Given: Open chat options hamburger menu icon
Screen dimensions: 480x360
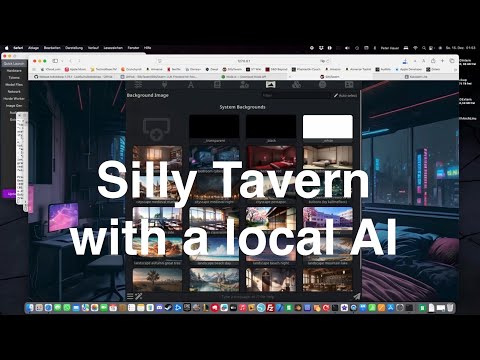Looking at the screenshot, I should (130, 296).
